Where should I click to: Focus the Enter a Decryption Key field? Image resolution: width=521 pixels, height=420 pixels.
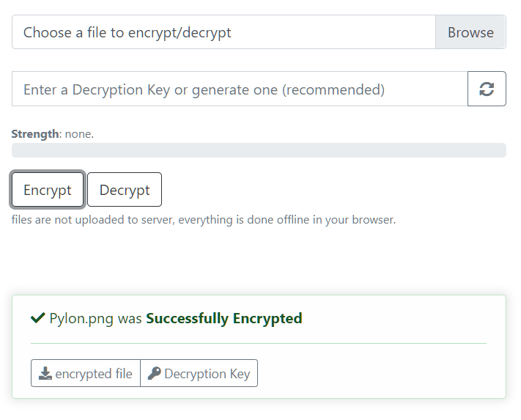pyautogui.click(x=240, y=89)
